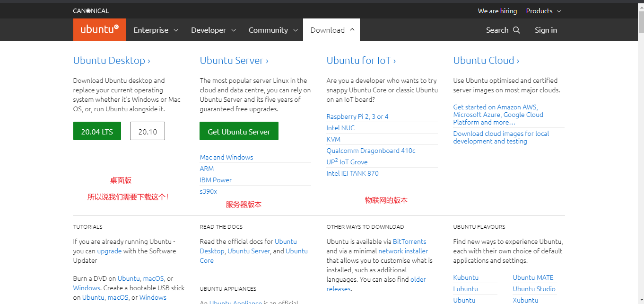Click the Canonical logo
The width and height of the screenshot is (644, 304).
[x=91, y=11]
